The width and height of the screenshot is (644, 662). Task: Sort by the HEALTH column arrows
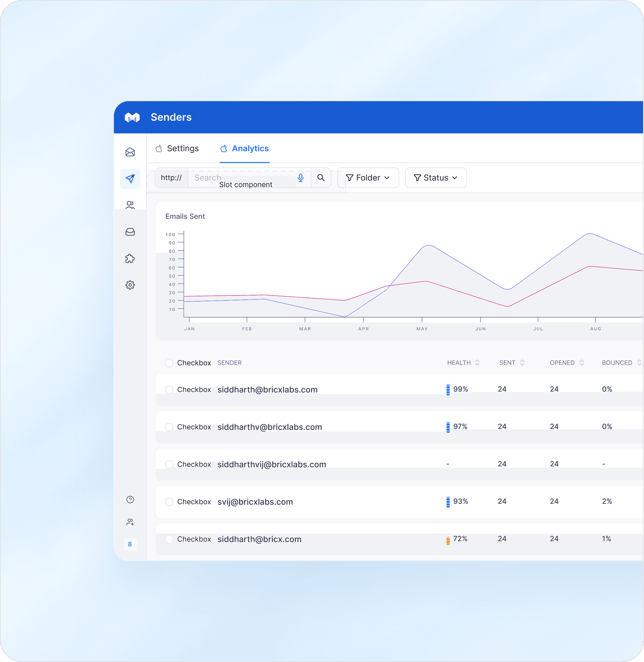tap(477, 363)
